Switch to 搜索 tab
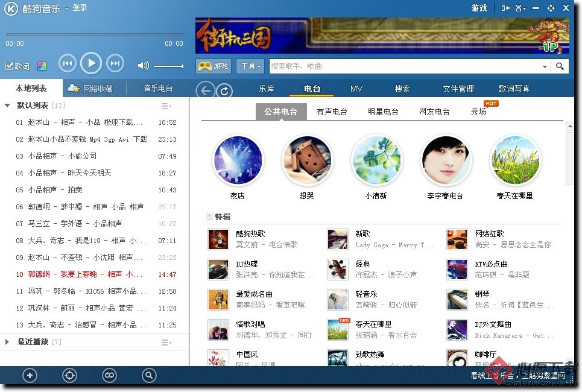582x392 pixels. (402, 89)
